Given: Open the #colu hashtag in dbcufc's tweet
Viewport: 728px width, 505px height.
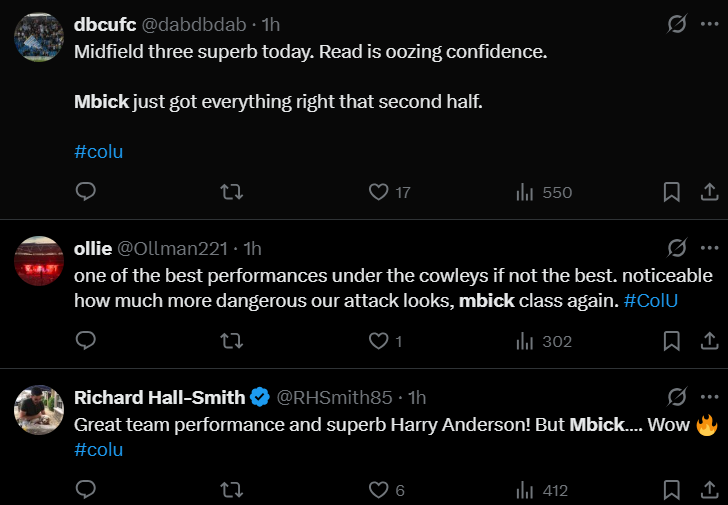Looking at the screenshot, I should [98, 152].
